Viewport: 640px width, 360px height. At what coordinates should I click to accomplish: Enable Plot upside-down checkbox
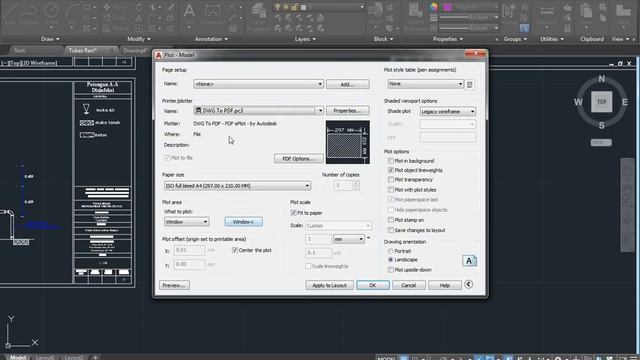click(391, 270)
